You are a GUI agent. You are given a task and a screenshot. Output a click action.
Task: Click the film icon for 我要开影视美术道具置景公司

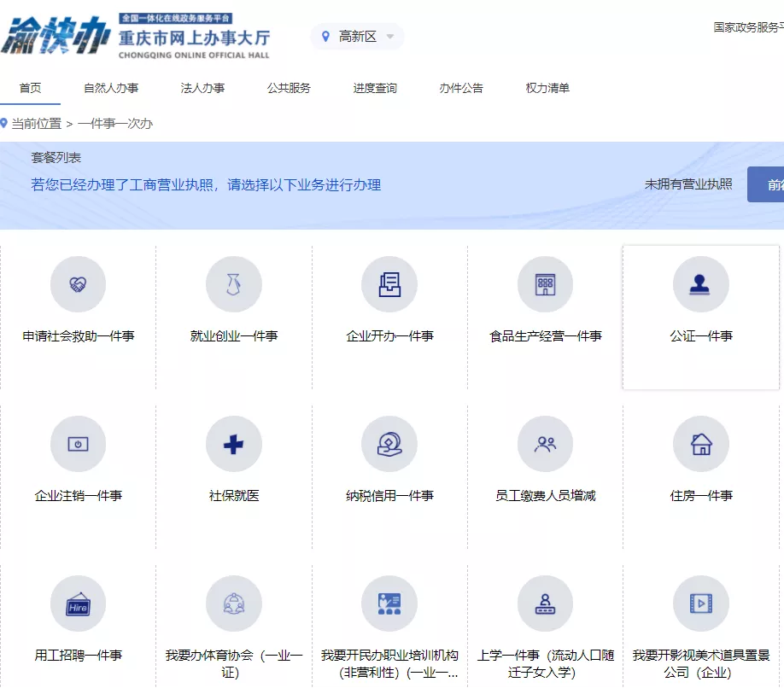pyautogui.click(x=700, y=603)
